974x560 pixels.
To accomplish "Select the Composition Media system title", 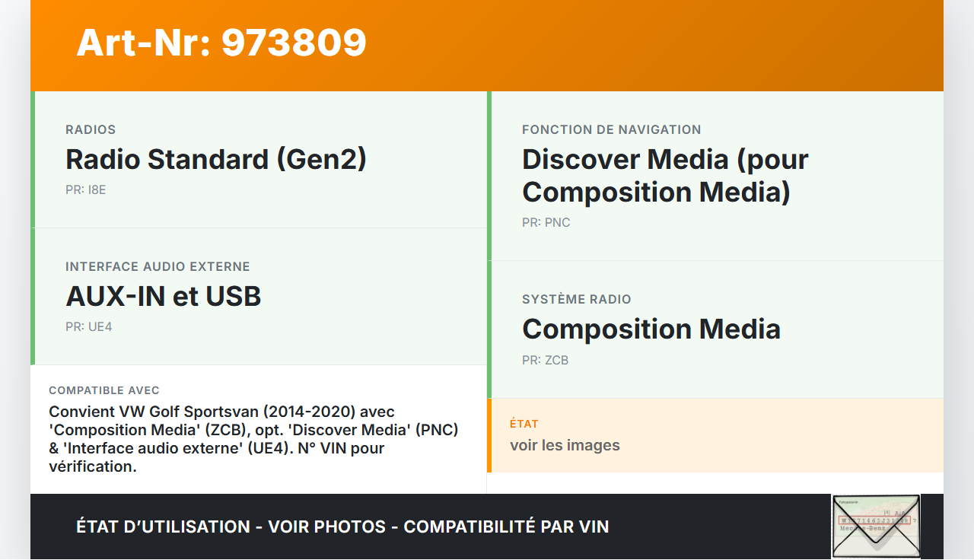I will (651, 329).
